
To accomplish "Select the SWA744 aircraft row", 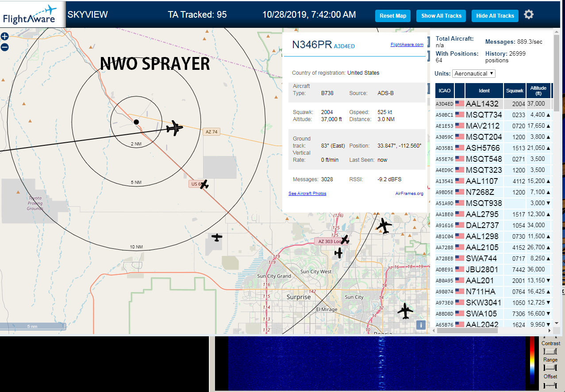I will click(494, 259).
